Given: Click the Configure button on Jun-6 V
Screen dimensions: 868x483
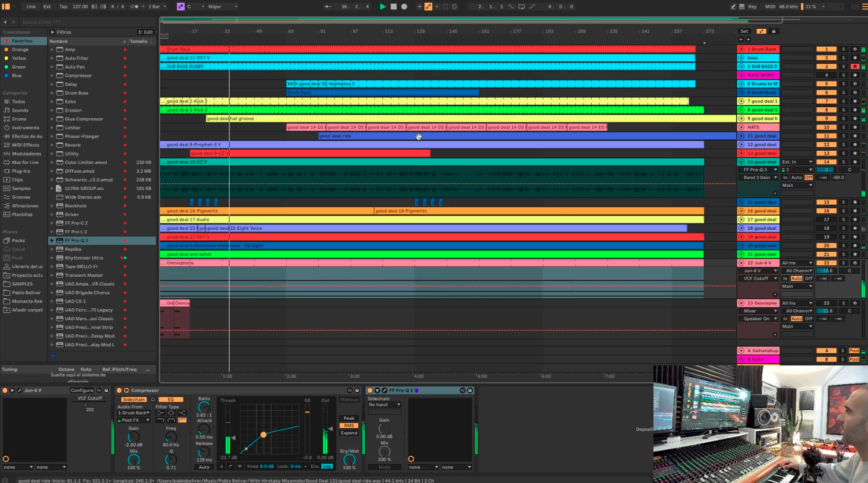Looking at the screenshot, I should click(82, 390).
